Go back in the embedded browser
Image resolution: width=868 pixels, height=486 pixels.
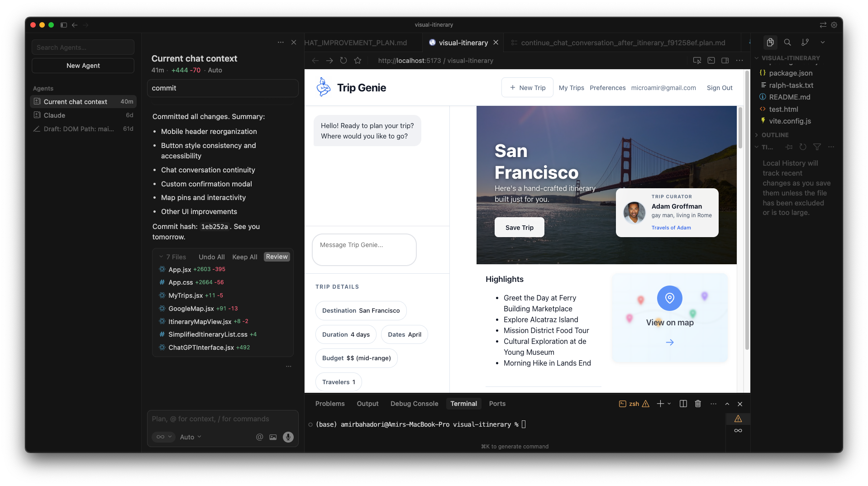tap(315, 60)
